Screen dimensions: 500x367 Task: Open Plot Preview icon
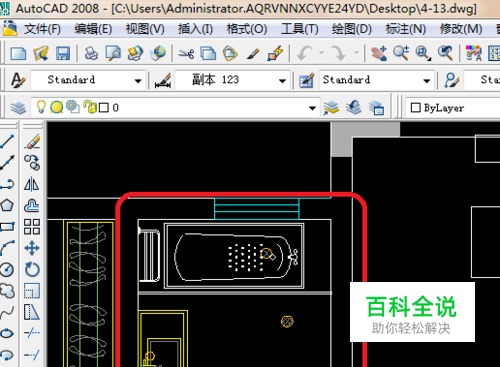pyautogui.click(x=113, y=53)
